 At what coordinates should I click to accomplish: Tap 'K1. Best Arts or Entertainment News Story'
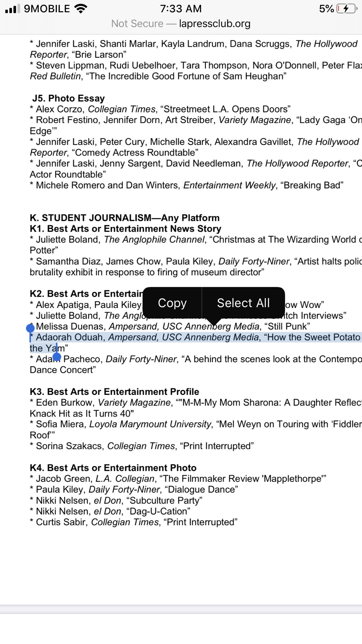click(126, 229)
